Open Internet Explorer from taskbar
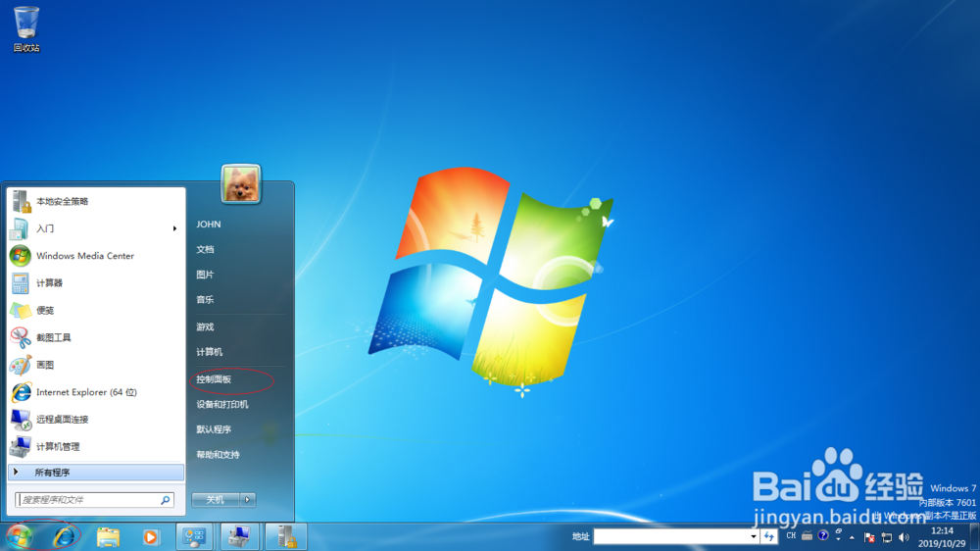The height and width of the screenshot is (551, 980). 65,536
